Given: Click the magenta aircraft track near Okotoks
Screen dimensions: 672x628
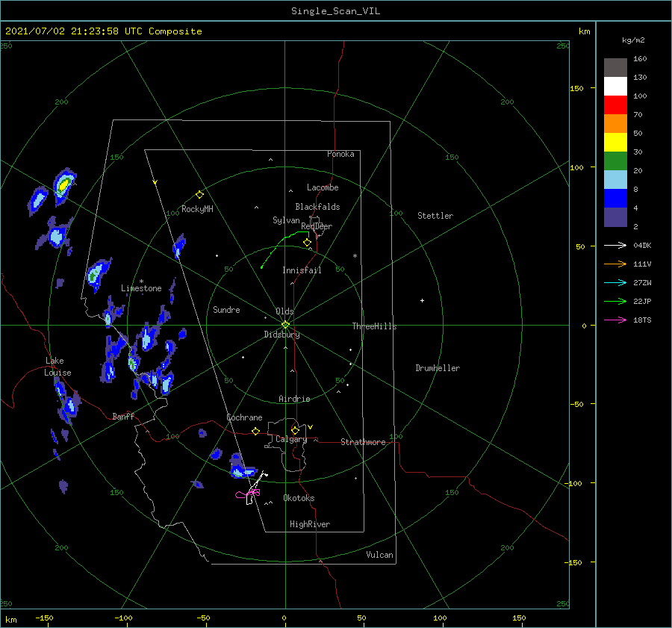Looking at the screenshot, I should click(x=248, y=494).
